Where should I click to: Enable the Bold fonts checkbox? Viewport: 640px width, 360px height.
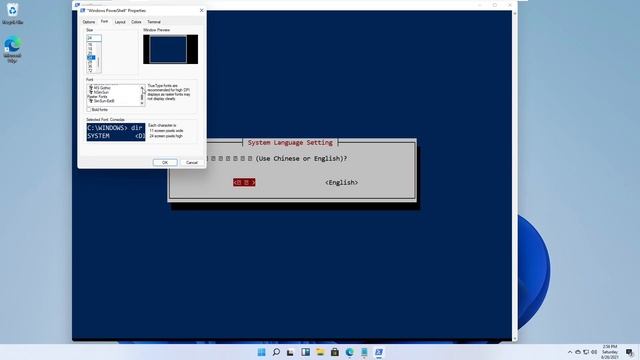(89, 110)
